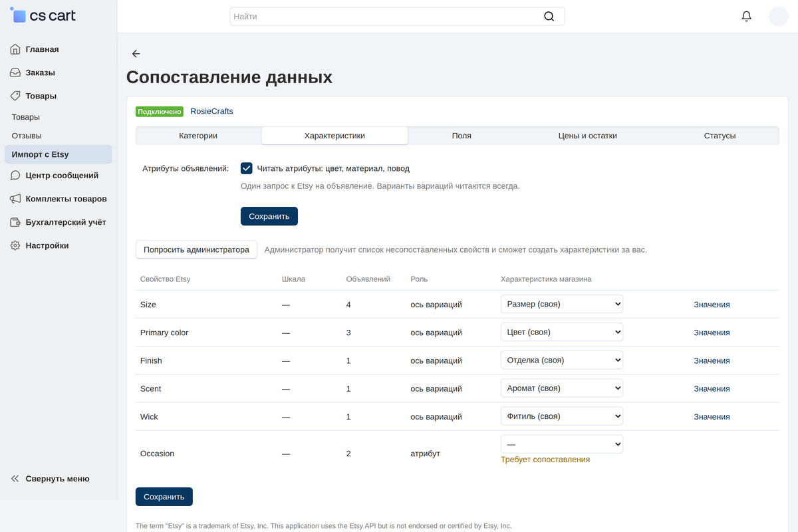
Task: Open the Scent characteristic dropdown
Action: (x=562, y=388)
